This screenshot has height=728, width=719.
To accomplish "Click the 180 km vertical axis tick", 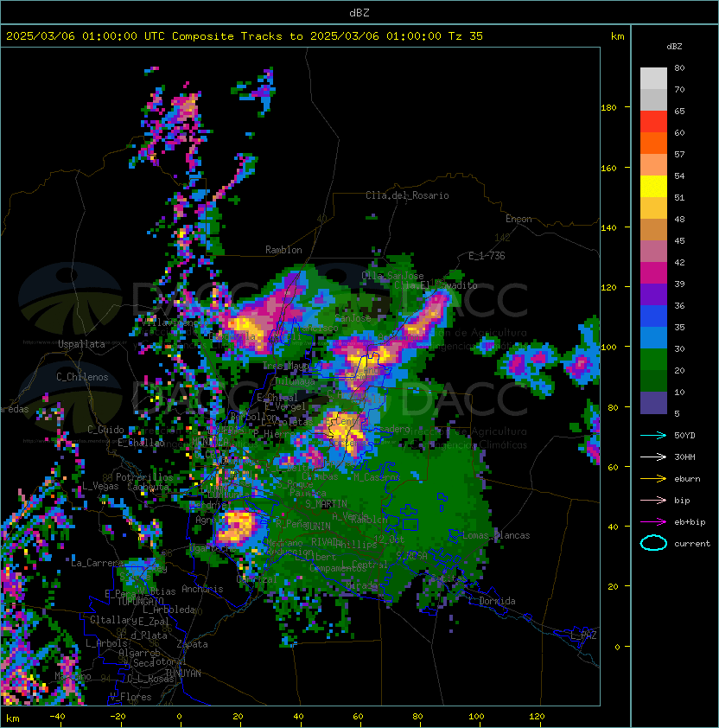I will tap(608, 108).
